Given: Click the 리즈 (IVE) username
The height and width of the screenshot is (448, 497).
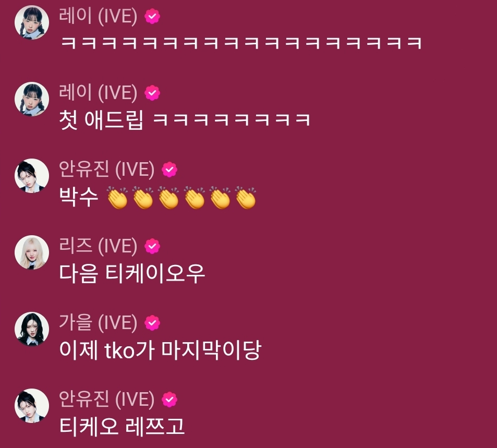Looking at the screenshot, I should pyautogui.click(x=98, y=246).
